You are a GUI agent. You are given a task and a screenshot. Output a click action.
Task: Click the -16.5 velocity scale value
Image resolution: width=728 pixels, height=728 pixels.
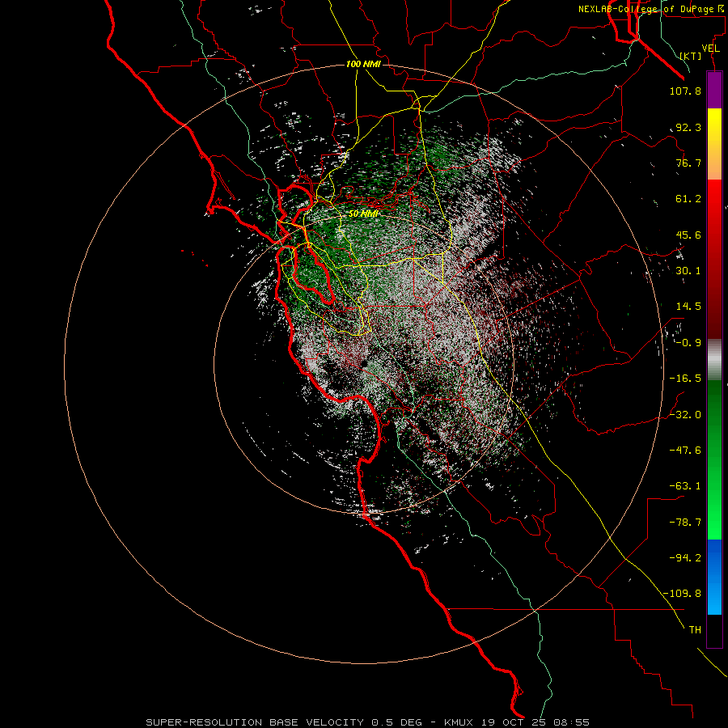tap(685, 379)
